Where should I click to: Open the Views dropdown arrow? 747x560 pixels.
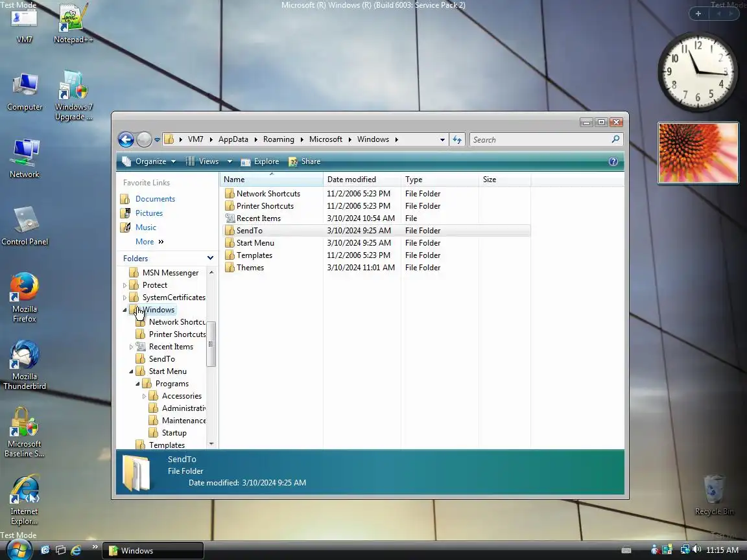[230, 161]
